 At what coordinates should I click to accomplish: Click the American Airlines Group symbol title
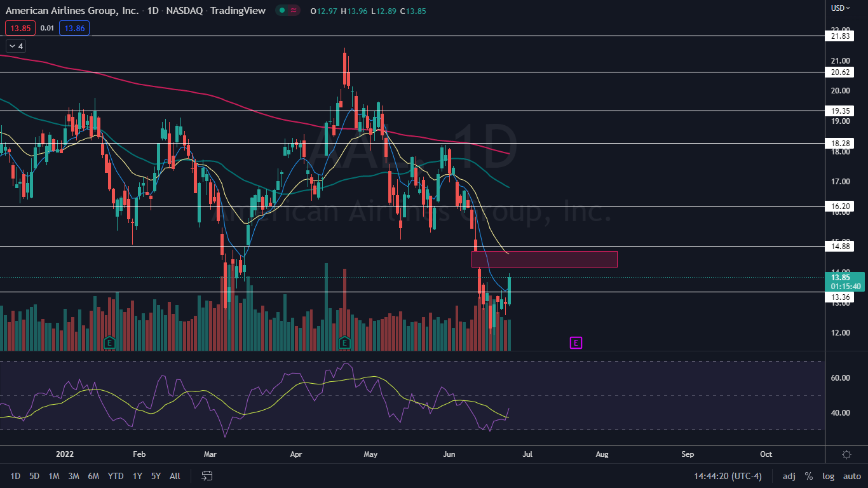tap(72, 11)
